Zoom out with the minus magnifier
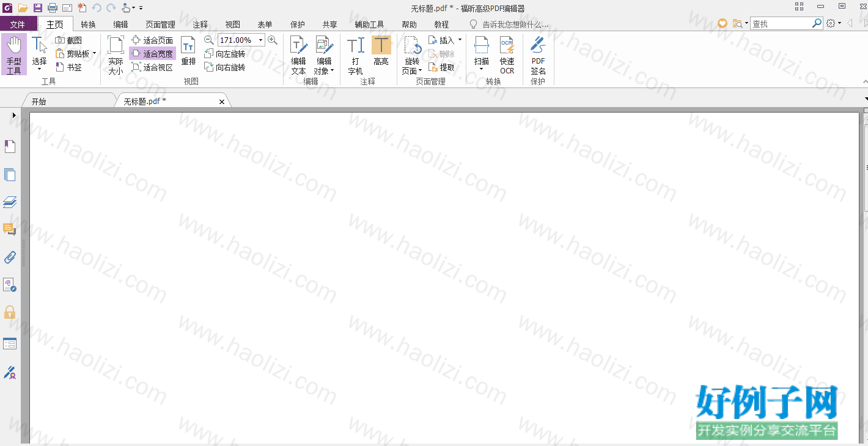 (209, 40)
